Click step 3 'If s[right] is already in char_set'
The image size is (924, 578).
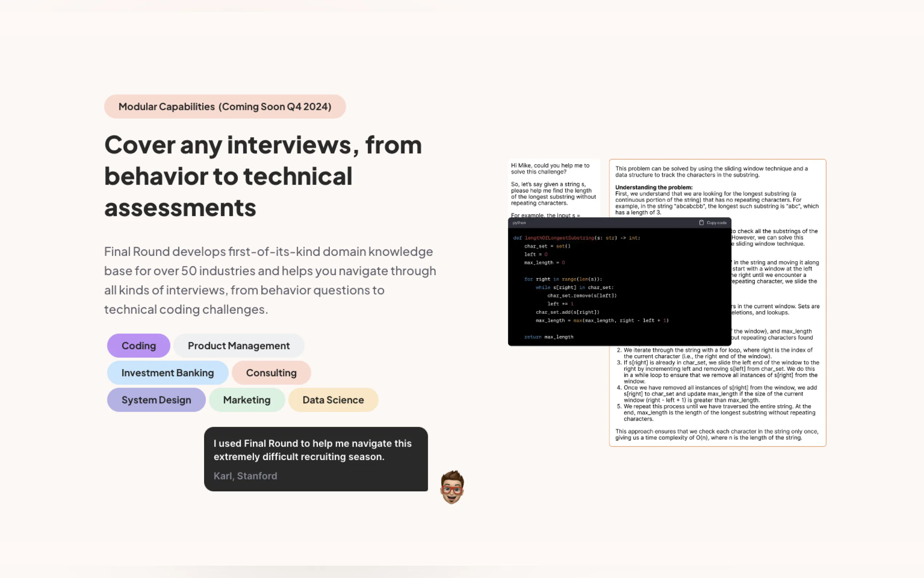pyautogui.click(x=718, y=372)
